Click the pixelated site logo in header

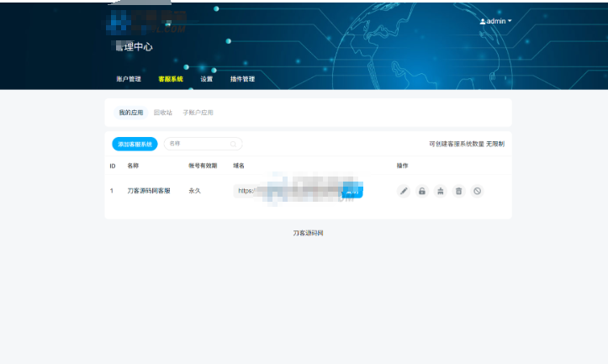click(x=146, y=21)
